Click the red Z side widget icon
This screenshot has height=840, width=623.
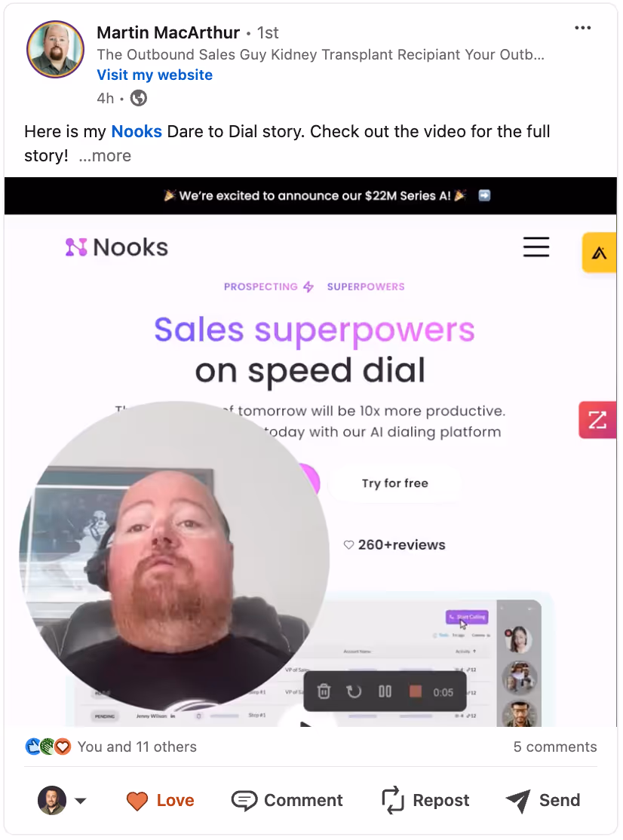597,419
